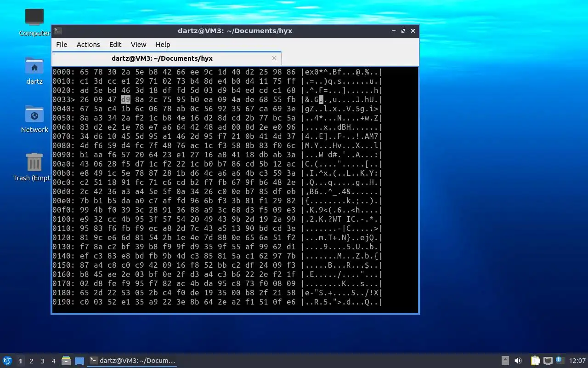The image size is (588, 368).
Task: Open the File menu
Action: (62, 45)
